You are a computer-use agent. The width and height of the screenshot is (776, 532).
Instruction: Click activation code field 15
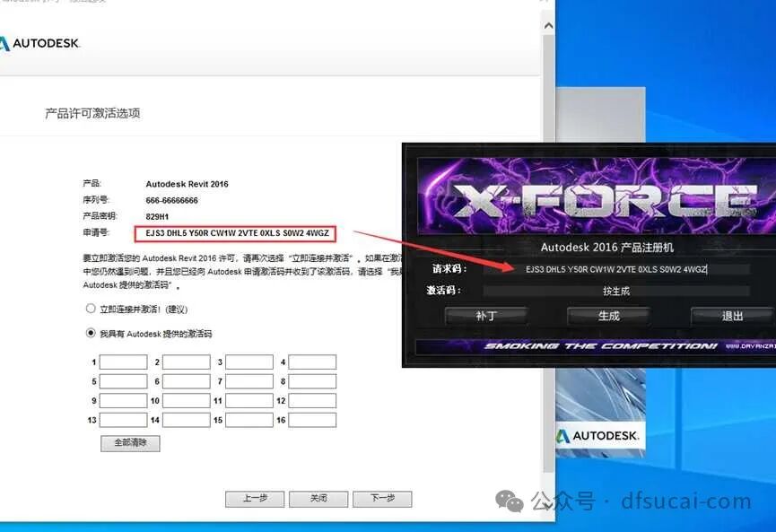248,420
